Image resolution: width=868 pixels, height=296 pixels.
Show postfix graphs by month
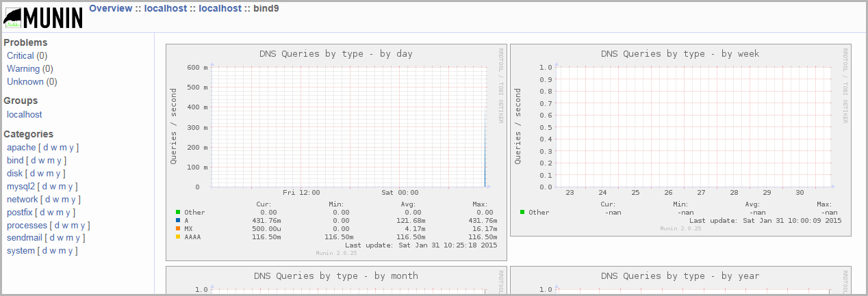tap(58, 213)
